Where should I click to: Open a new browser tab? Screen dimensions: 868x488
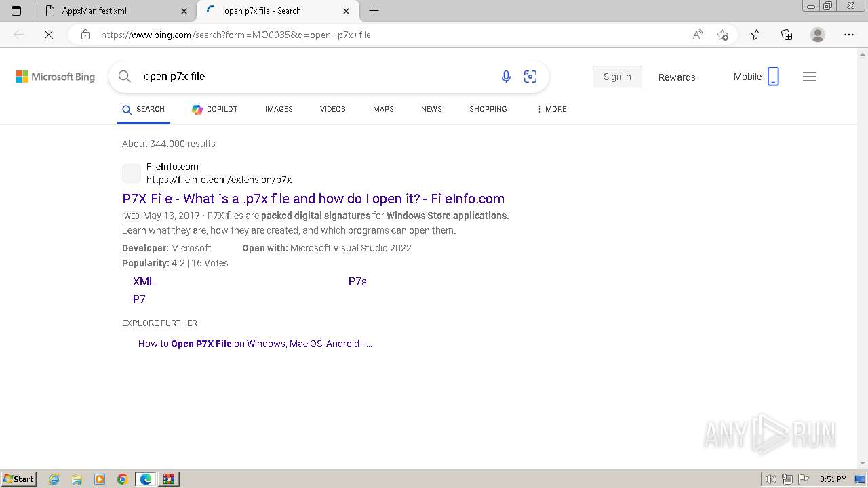tap(374, 11)
